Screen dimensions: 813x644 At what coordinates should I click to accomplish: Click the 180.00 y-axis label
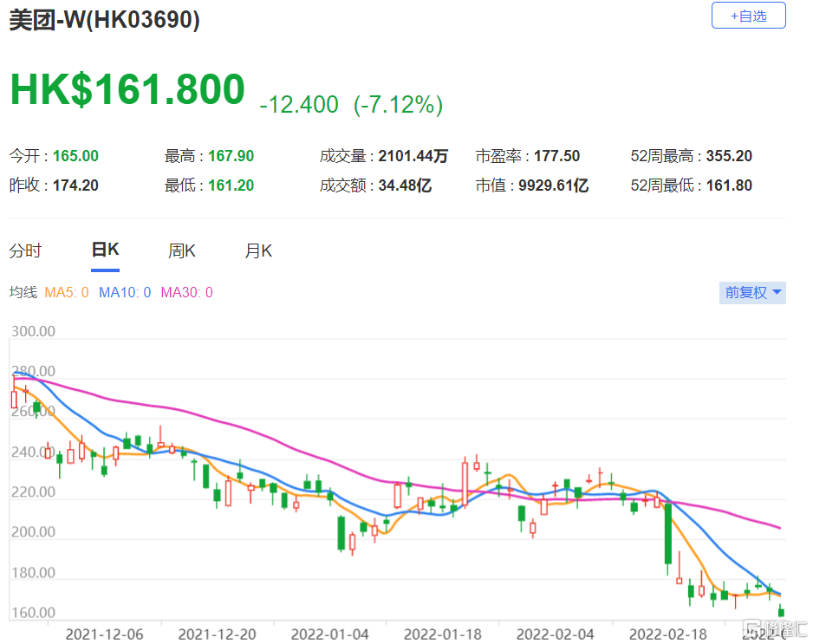point(33,573)
